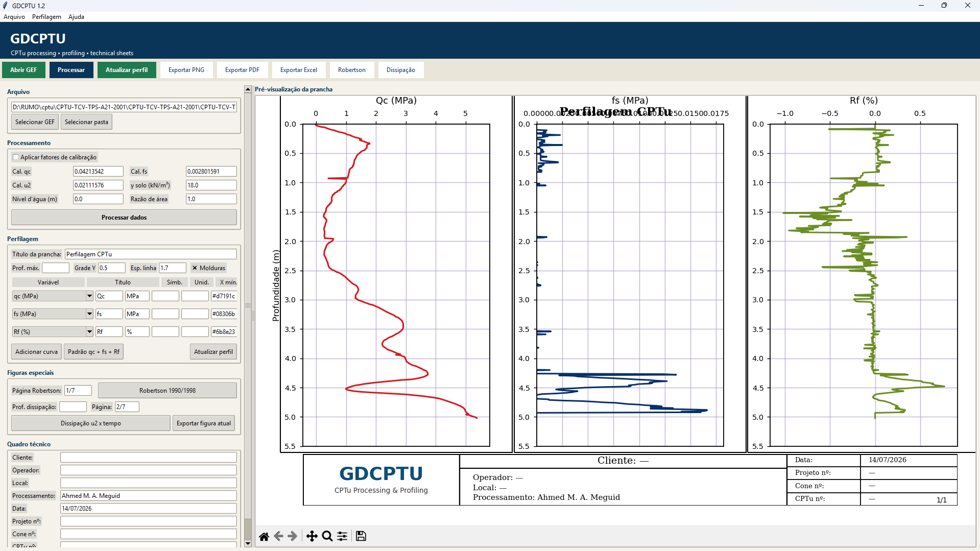Expand the Rf (%) variable dropdown

(89, 332)
